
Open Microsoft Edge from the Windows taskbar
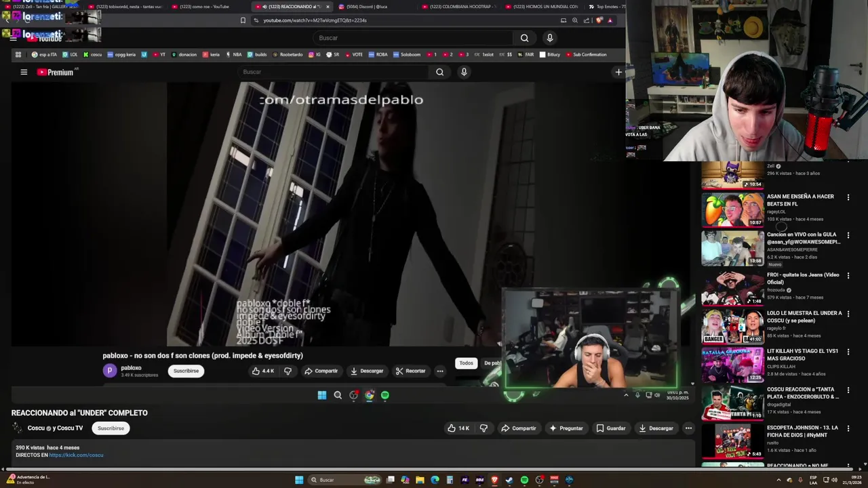click(x=435, y=480)
